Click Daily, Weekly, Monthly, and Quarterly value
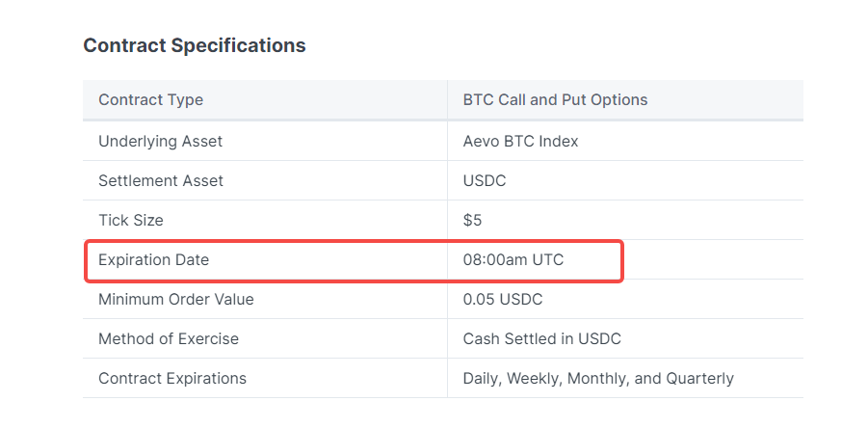 click(x=598, y=379)
